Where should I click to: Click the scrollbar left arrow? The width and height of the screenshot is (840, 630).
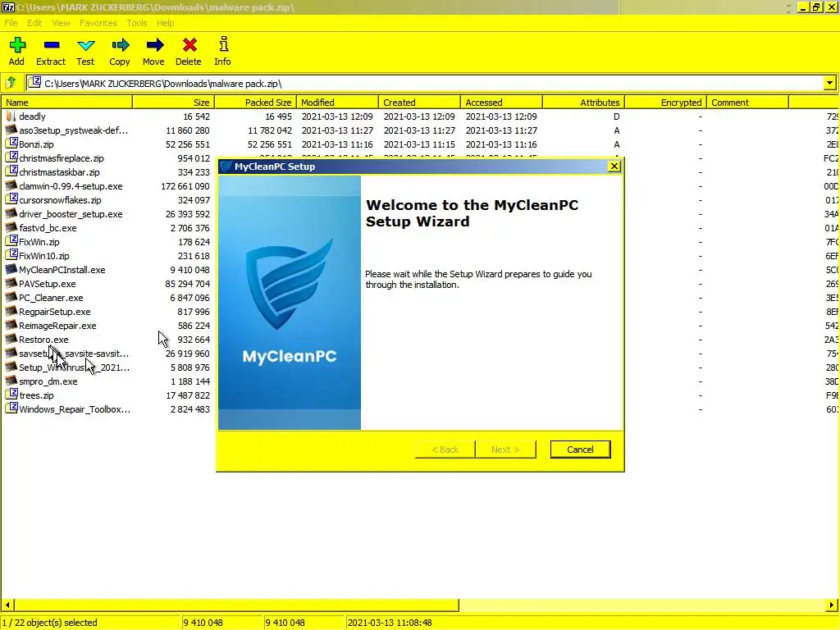coord(7,605)
